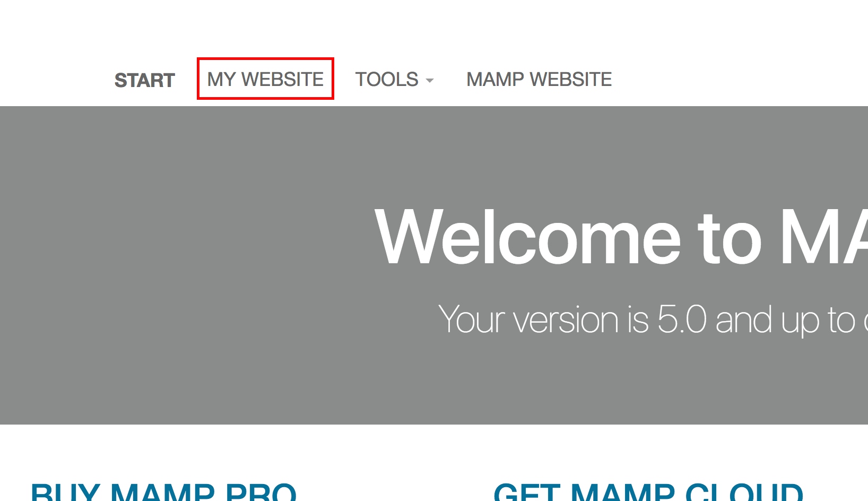The image size is (868, 501).
Task: Click the word WEBSITE in MAMP WEBSITE
Action: click(x=571, y=79)
